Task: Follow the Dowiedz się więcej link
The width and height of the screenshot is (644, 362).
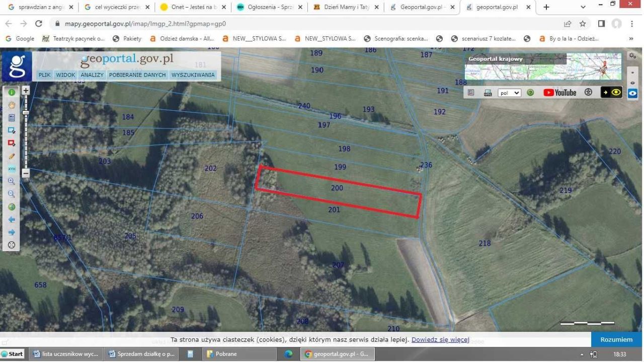Action: (x=440, y=340)
